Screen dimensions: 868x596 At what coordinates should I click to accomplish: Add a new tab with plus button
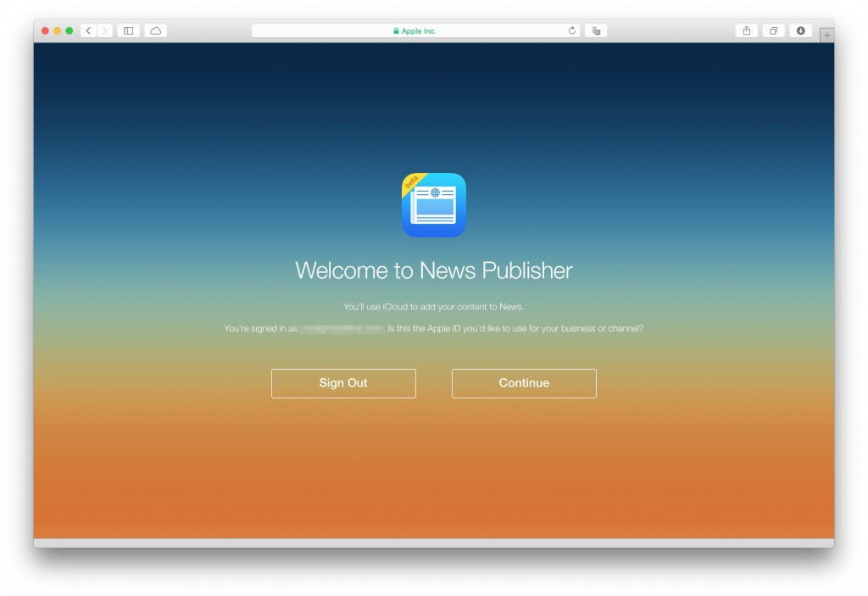pyautogui.click(x=827, y=35)
